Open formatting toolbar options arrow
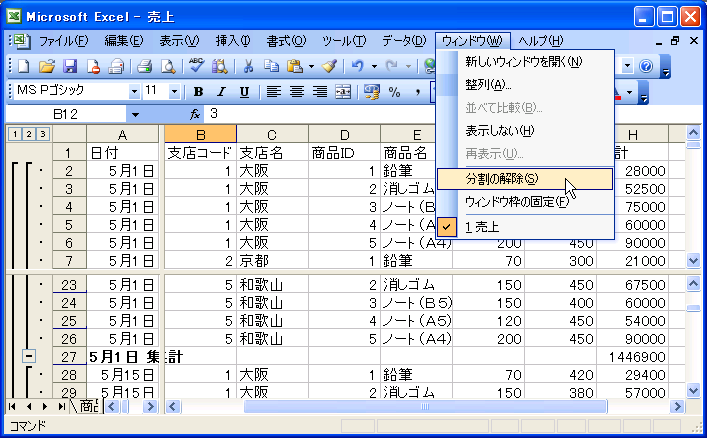Image resolution: width=707 pixels, height=438 pixels. point(644,92)
